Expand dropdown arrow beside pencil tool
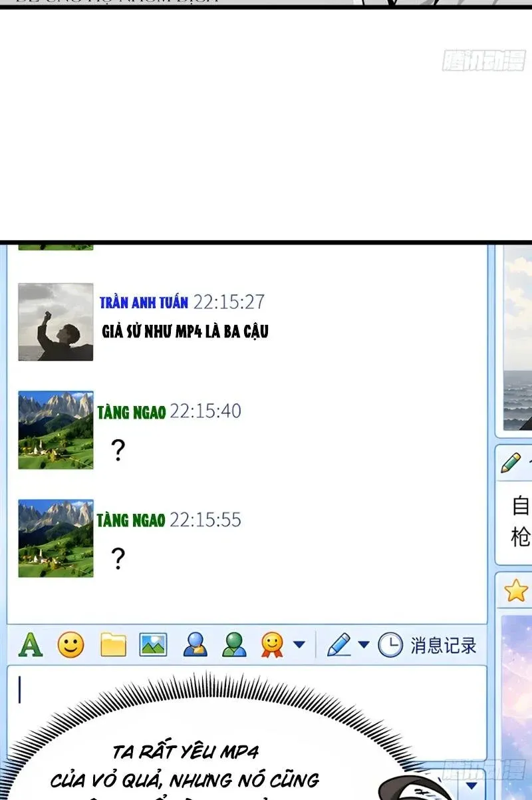The height and width of the screenshot is (800, 532). tap(363, 644)
